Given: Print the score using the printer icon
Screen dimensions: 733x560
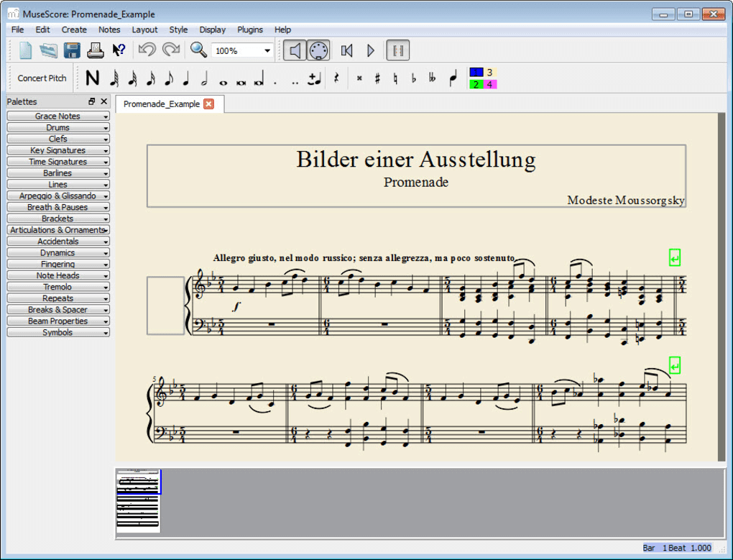Looking at the screenshot, I should [96, 50].
